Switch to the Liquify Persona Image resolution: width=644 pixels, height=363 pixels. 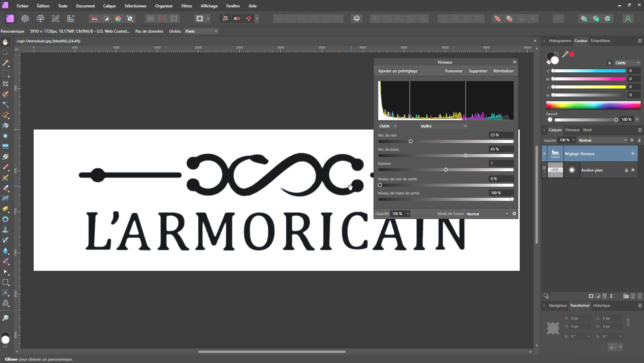(x=25, y=19)
